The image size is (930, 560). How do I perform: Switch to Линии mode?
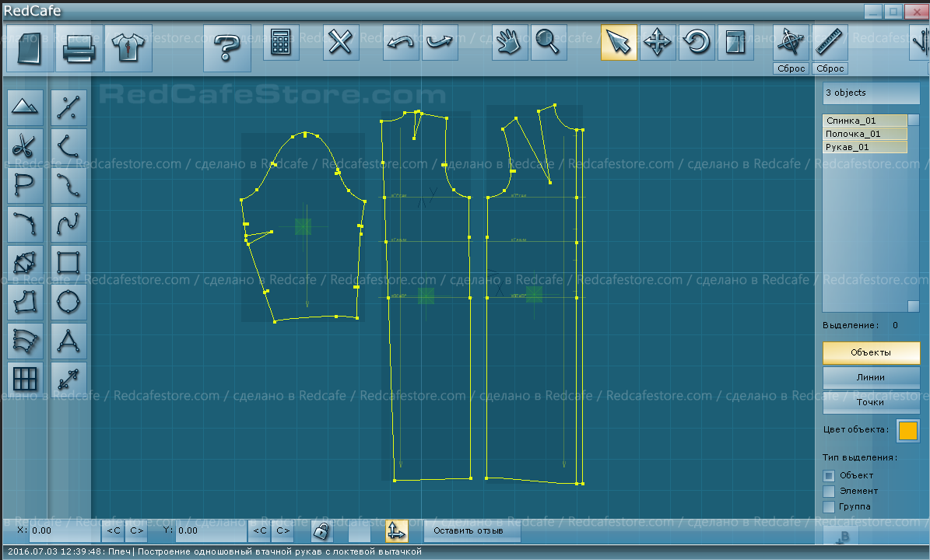click(871, 377)
